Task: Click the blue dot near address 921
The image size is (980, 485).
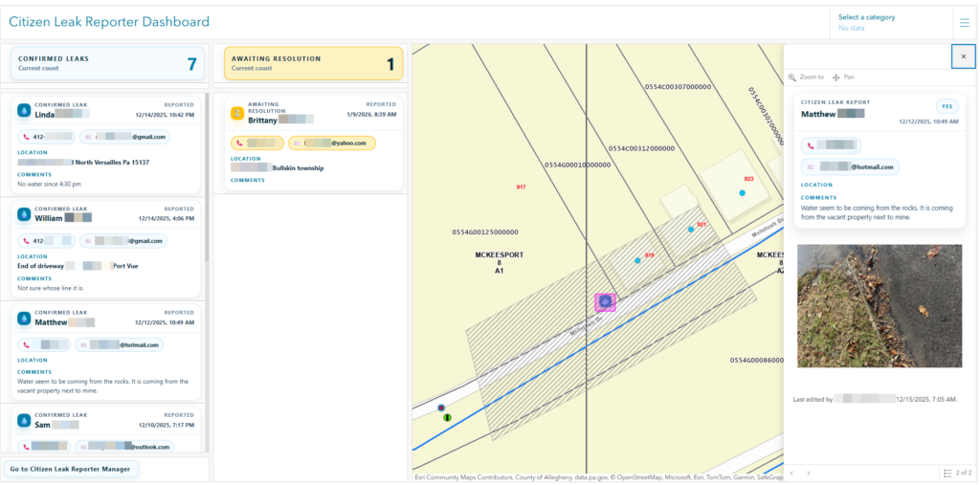Action: point(691,230)
